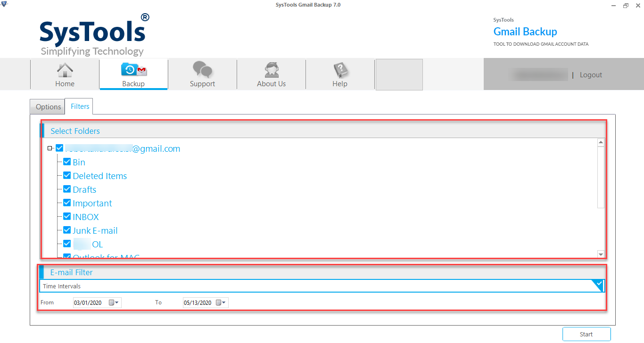Switch to the Options tab
The height and width of the screenshot is (343, 644).
click(x=48, y=107)
